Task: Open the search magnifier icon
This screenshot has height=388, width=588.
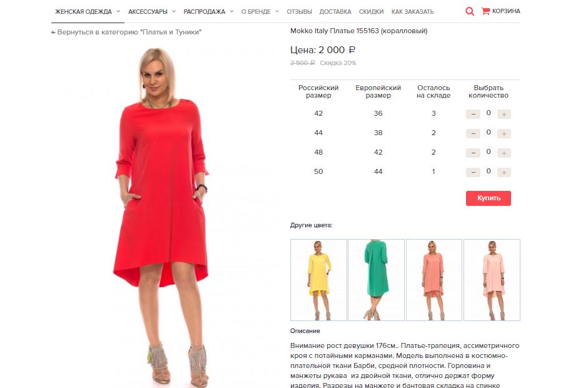Action: point(470,11)
